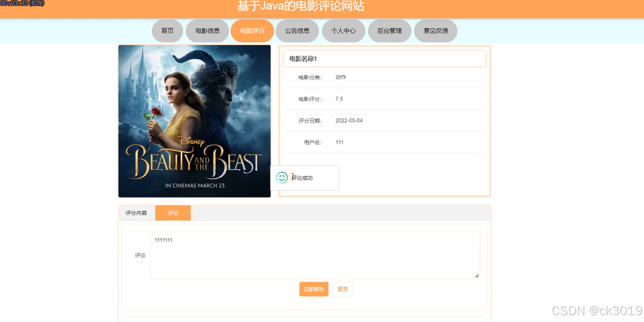Switch to the 评分内容 tab
This screenshot has width=644, height=322.
click(136, 213)
